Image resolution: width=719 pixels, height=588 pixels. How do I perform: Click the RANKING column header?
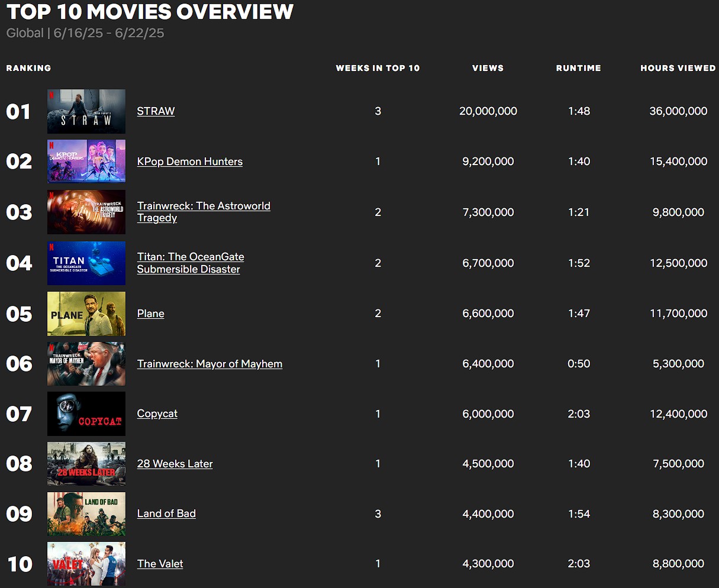coord(28,68)
